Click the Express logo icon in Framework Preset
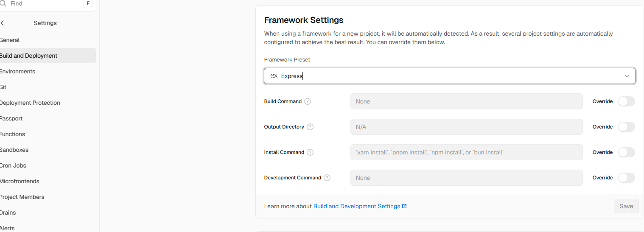This screenshot has width=644, height=232. [274, 76]
